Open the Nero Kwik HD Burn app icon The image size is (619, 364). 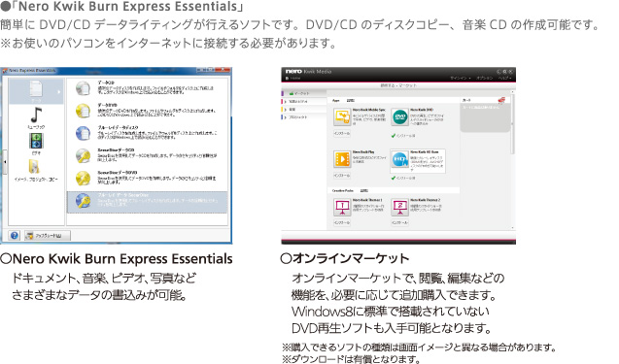(400, 159)
